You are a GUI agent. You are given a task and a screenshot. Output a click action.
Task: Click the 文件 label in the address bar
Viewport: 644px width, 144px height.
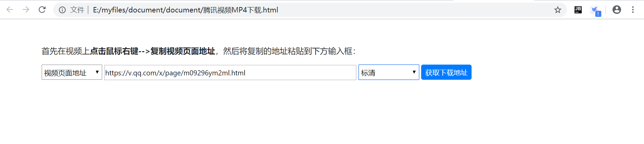pyautogui.click(x=77, y=10)
